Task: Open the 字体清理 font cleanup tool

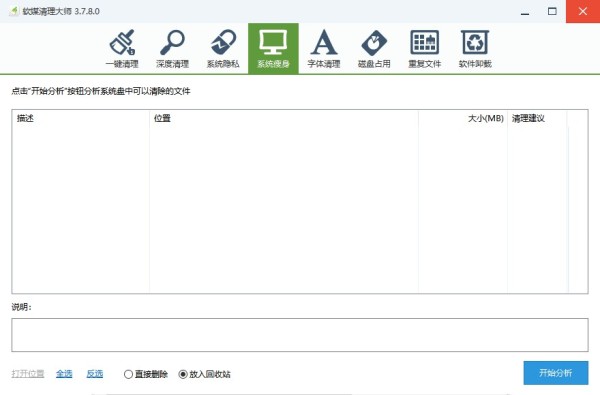Action: [324, 49]
